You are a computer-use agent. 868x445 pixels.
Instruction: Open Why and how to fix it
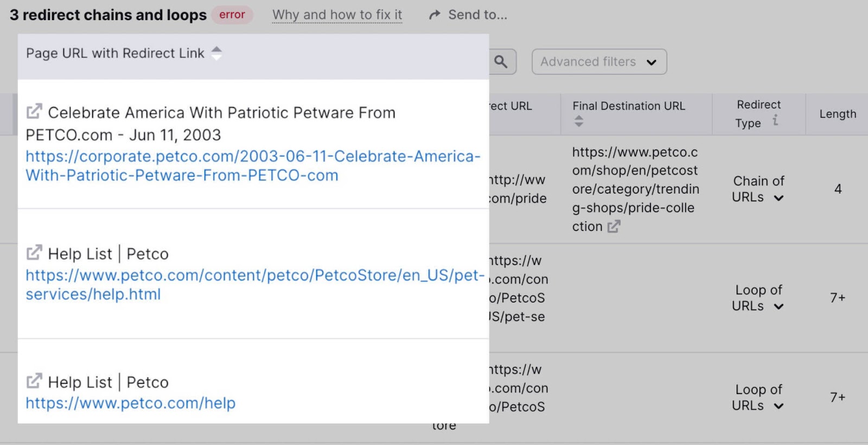pyautogui.click(x=337, y=15)
